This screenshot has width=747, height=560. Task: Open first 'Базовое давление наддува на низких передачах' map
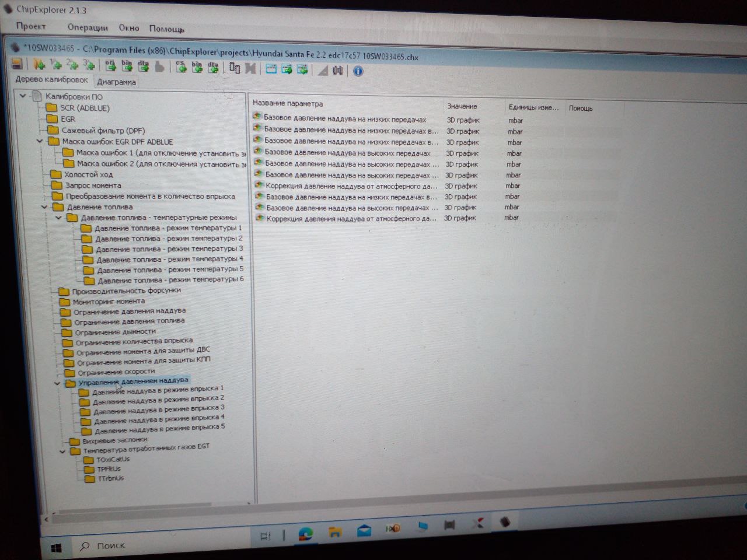tap(344, 119)
